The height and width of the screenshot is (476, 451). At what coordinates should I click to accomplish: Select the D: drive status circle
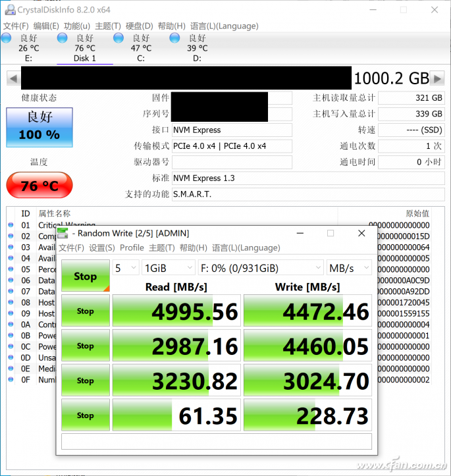[174, 38]
